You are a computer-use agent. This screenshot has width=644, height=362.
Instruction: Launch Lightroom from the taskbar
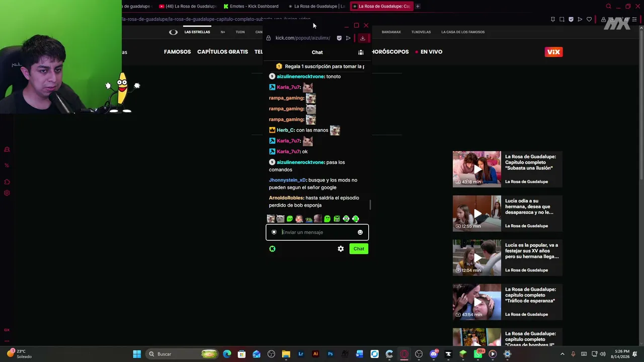[x=301, y=354]
